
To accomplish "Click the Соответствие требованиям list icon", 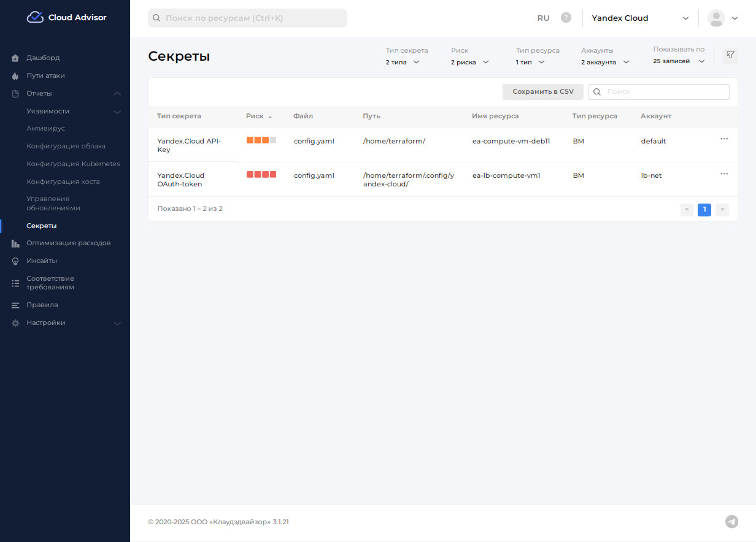I will 15,283.
